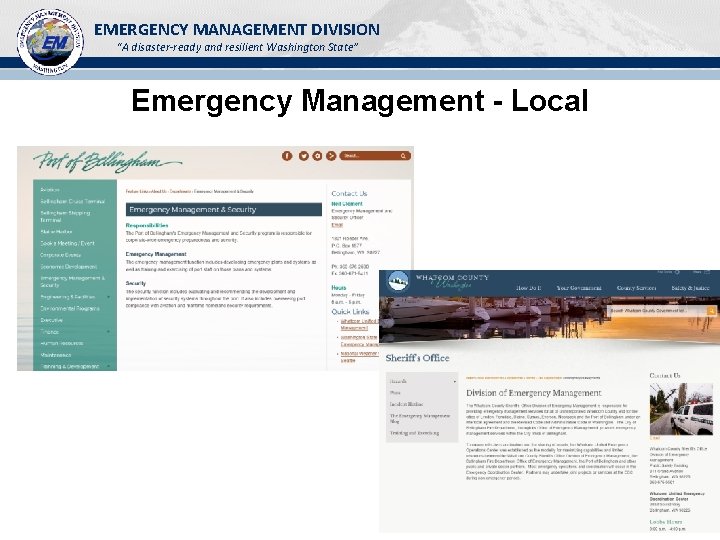Click the Emergency Management - Local slide title
The image size is (720, 540).
(360, 101)
